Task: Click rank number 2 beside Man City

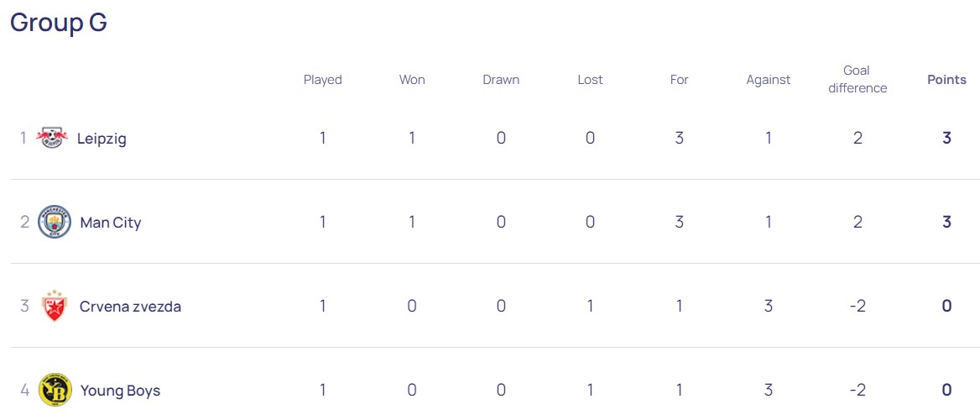Action: tap(24, 222)
